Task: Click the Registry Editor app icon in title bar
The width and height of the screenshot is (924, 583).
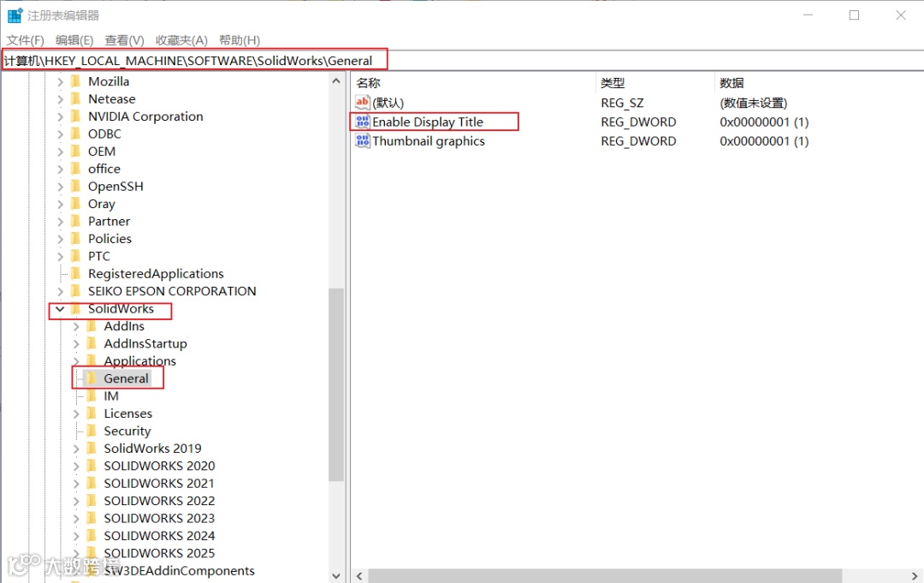Action: click(x=15, y=15)
